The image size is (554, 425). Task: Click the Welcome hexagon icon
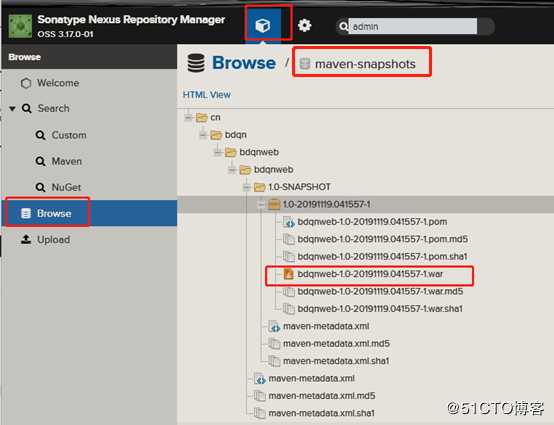click(26, 83)
